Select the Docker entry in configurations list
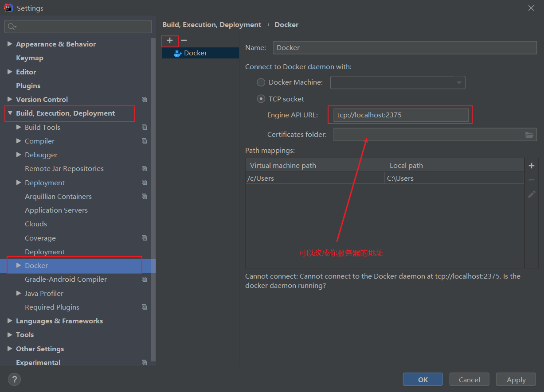Screen dimensions: 544x392 (195, 53)
